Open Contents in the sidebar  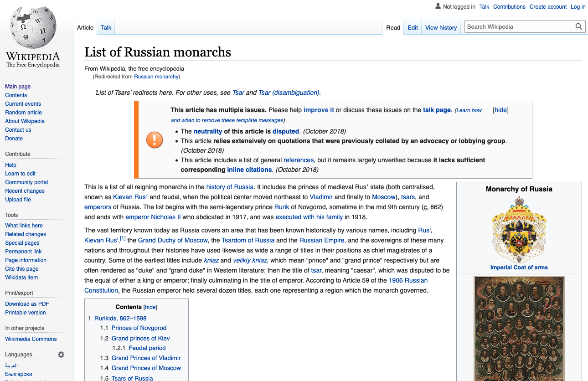(16, 95)
